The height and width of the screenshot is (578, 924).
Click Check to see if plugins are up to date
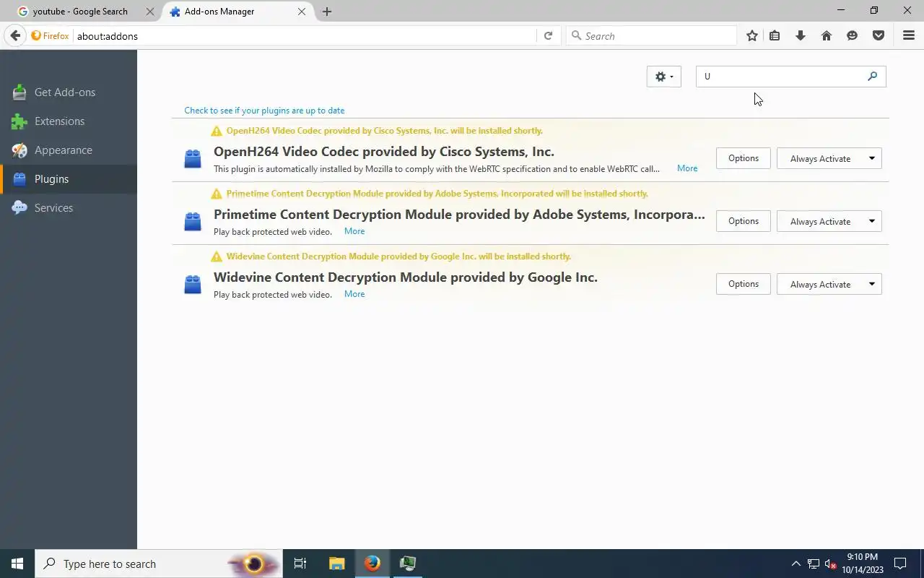point(264,111)
